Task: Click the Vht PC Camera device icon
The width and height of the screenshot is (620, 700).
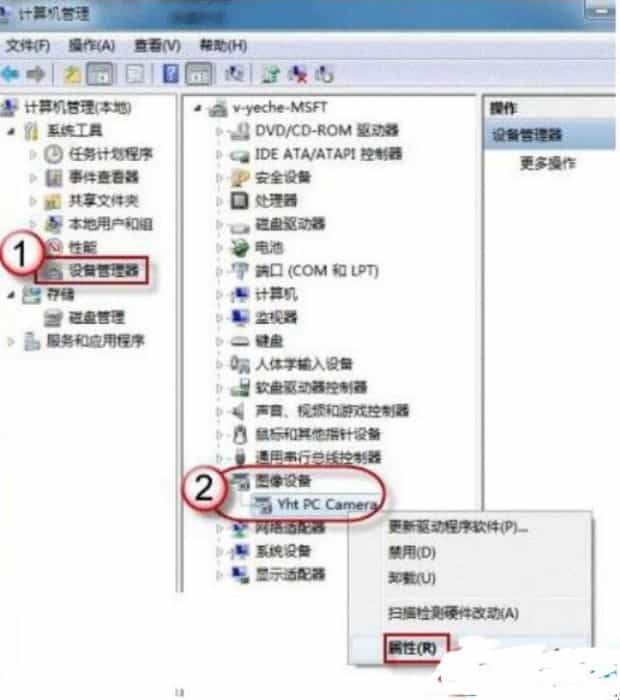Action: pyautogui.click(x=262, y=504)
